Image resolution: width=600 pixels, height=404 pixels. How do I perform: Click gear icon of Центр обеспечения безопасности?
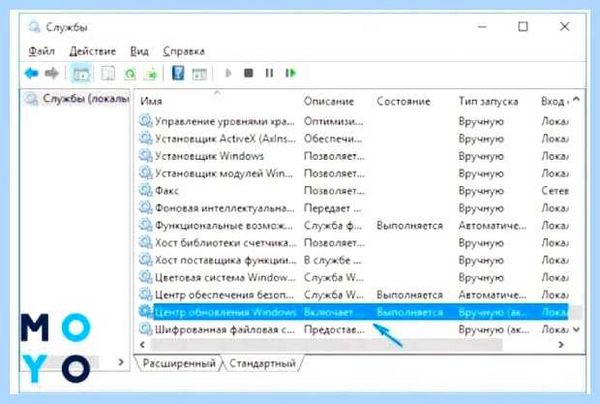(x=145, y=294)
